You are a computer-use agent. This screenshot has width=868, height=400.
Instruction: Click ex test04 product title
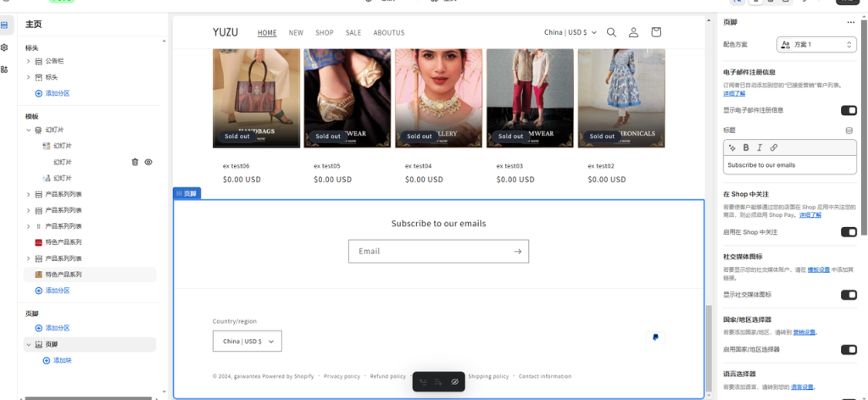point(418,166)
